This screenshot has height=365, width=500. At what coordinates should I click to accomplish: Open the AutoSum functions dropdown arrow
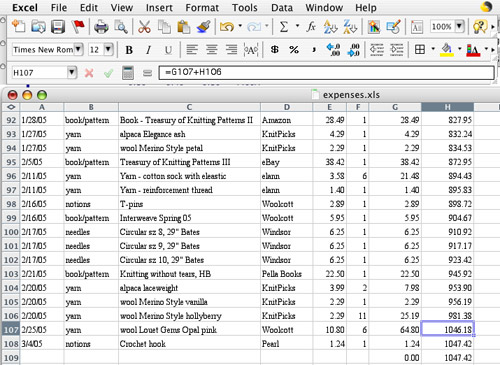(x=297, y=26)
